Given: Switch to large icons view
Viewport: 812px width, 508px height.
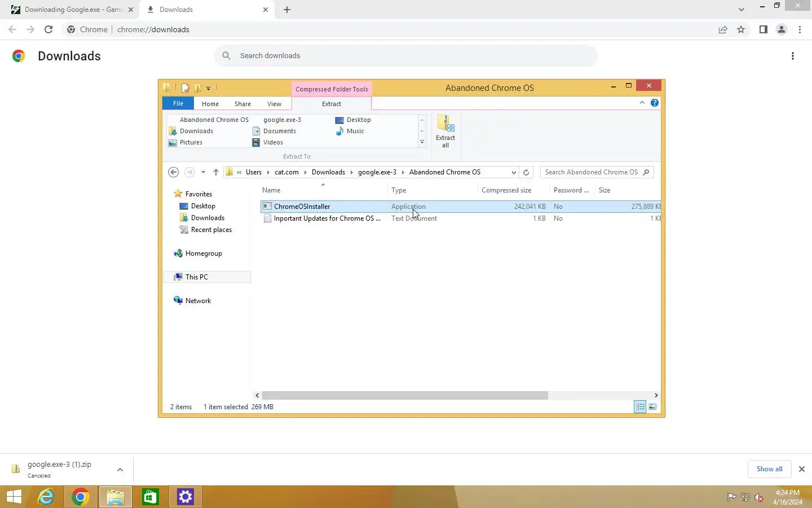Looking at the screenshot, I should tap(652, 407).
